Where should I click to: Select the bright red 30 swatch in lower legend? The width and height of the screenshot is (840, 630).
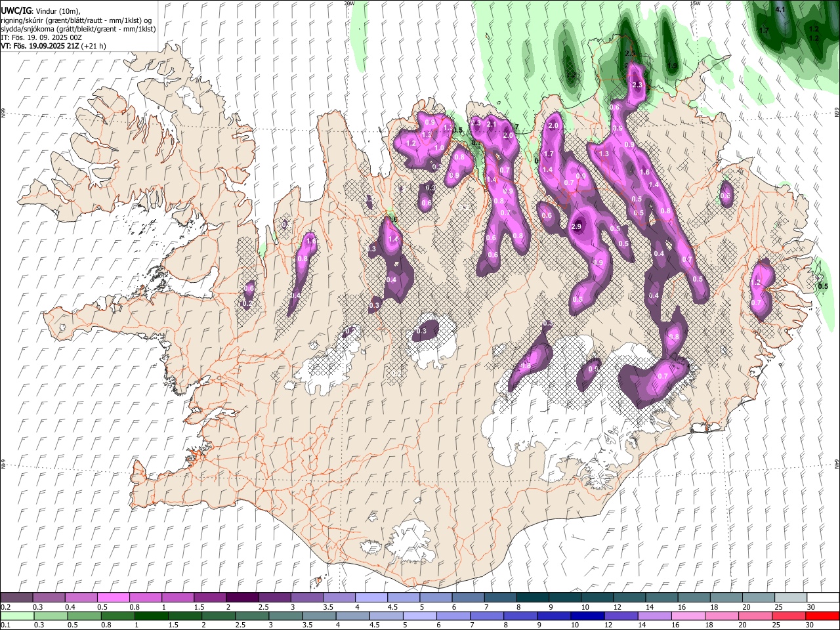pos(822,616)
